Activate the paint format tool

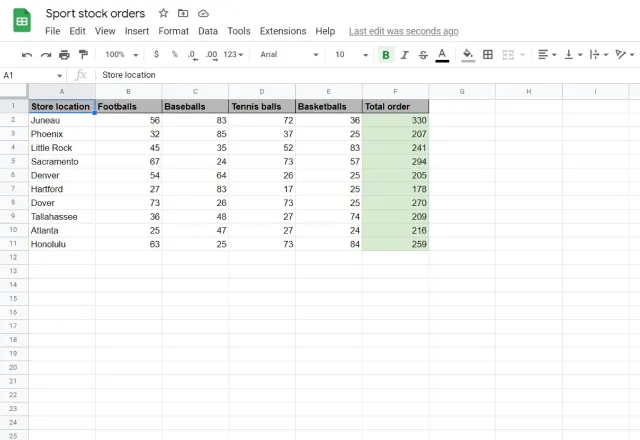(83, 55)
